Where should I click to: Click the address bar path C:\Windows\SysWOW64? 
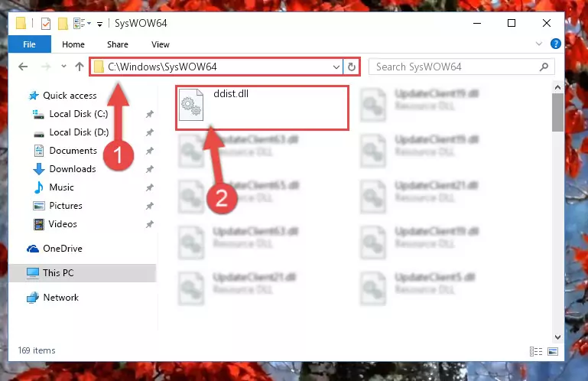point(162,67)
